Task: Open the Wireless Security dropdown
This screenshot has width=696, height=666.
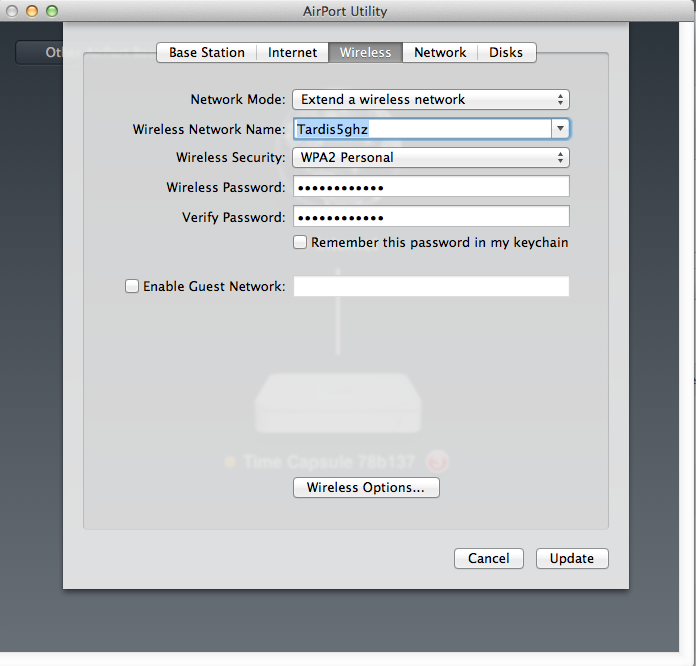Action: pyautogui.click(x=431, y=158)
